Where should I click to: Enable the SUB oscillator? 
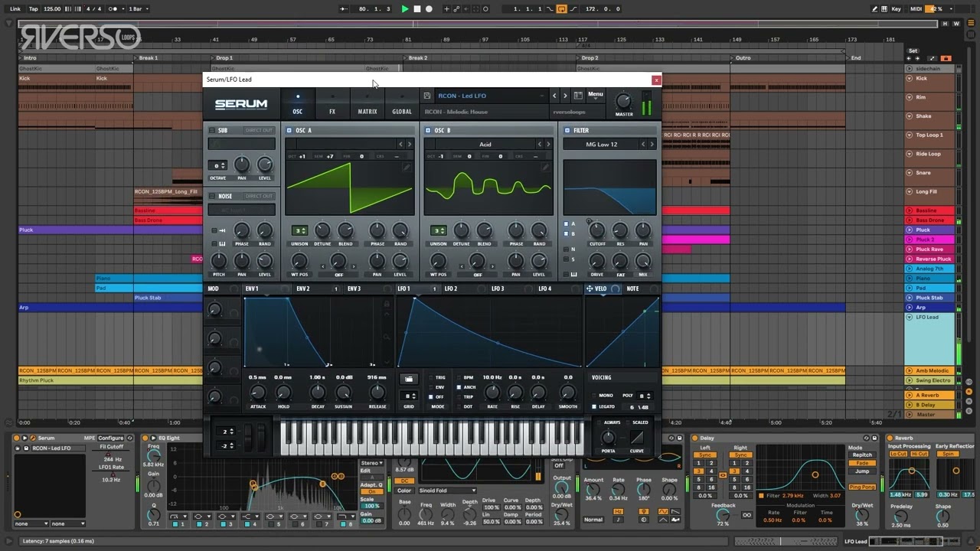pyautogui.click(x=212, y=131)
